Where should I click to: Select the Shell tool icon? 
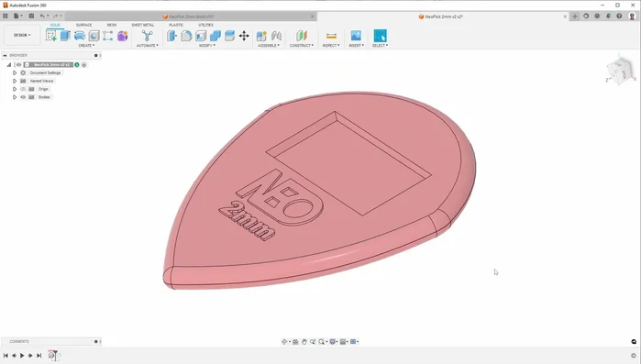click(x=201, y=36)
